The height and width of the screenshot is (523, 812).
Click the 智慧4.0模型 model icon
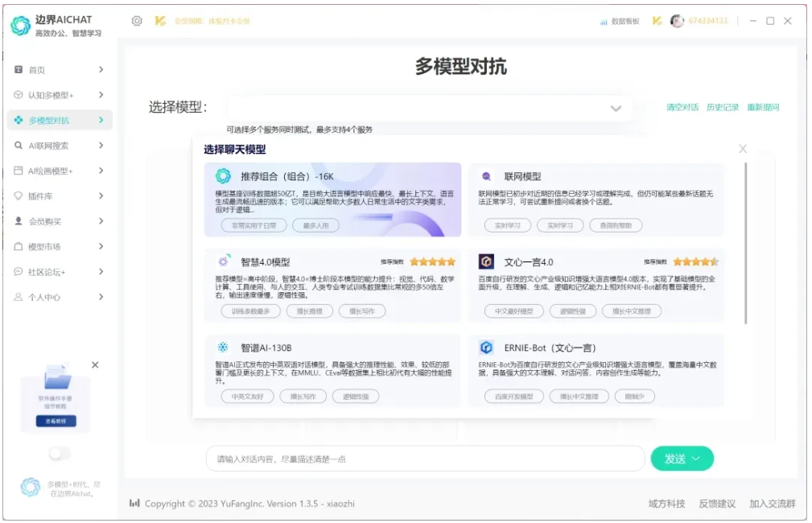tap(223, 261)
